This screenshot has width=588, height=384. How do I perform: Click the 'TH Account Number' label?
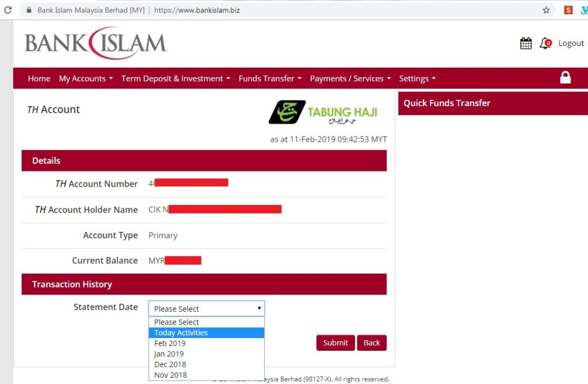click(x=96, y=184)
